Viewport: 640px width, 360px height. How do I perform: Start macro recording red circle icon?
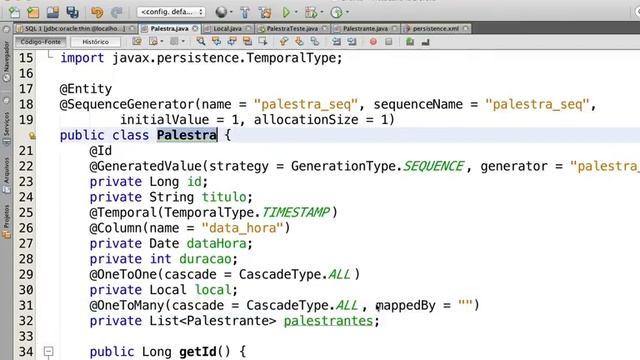(373, 42)
